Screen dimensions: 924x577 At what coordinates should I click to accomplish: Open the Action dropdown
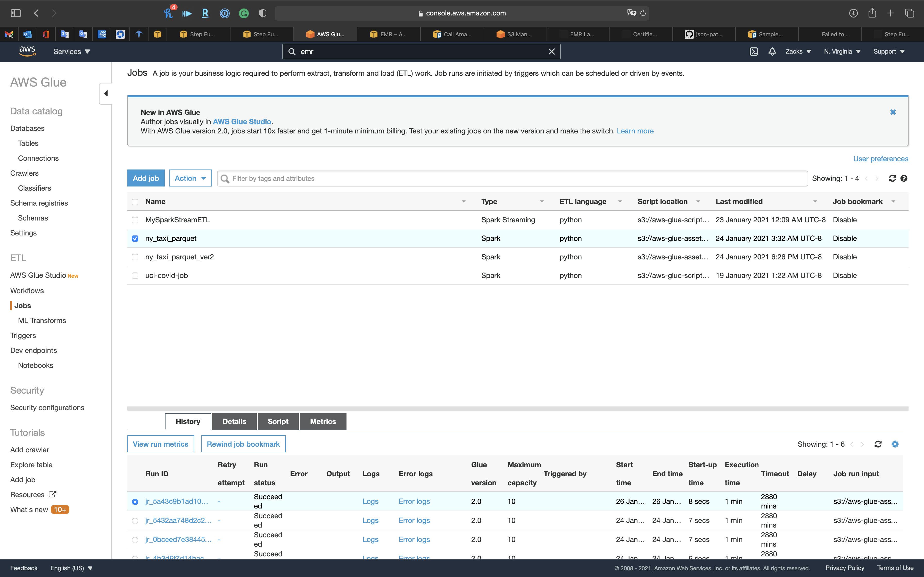(190, 178)
